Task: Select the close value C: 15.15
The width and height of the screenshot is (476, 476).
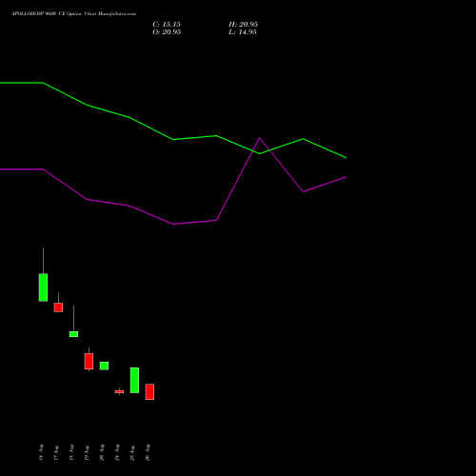Action: coord(167,25)
